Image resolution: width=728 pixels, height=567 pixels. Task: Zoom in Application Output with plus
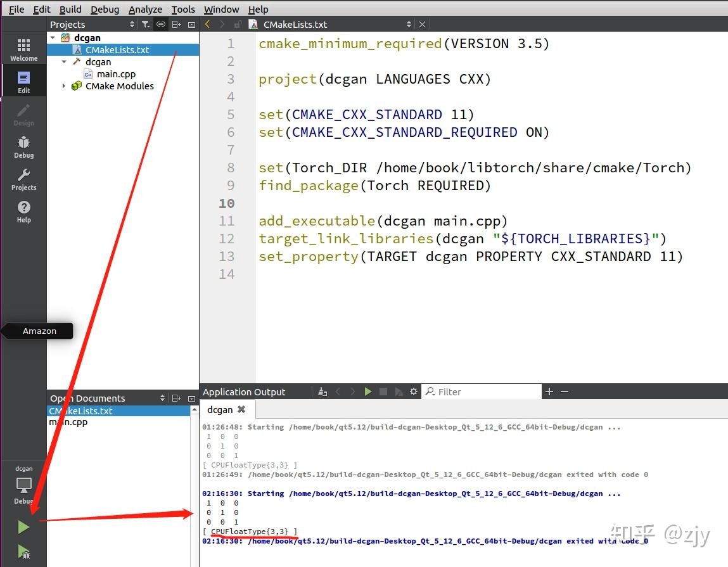pos(549,392)
